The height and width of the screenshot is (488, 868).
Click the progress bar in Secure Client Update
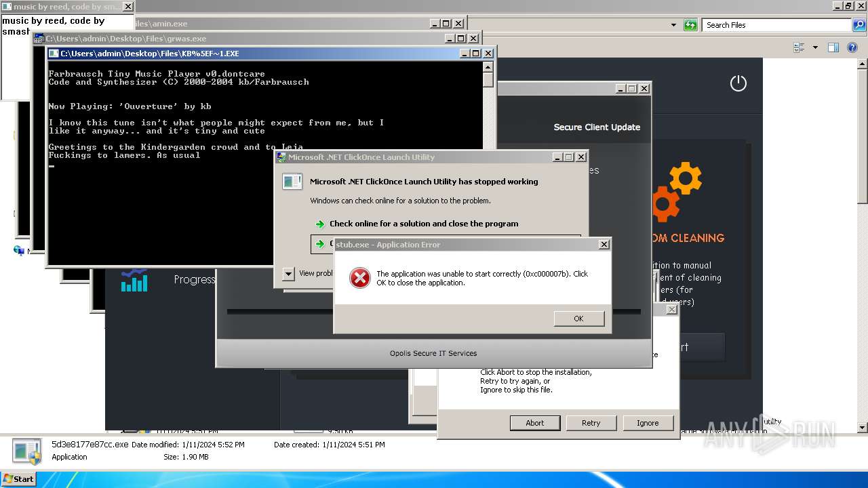click(x=434, y=312)
